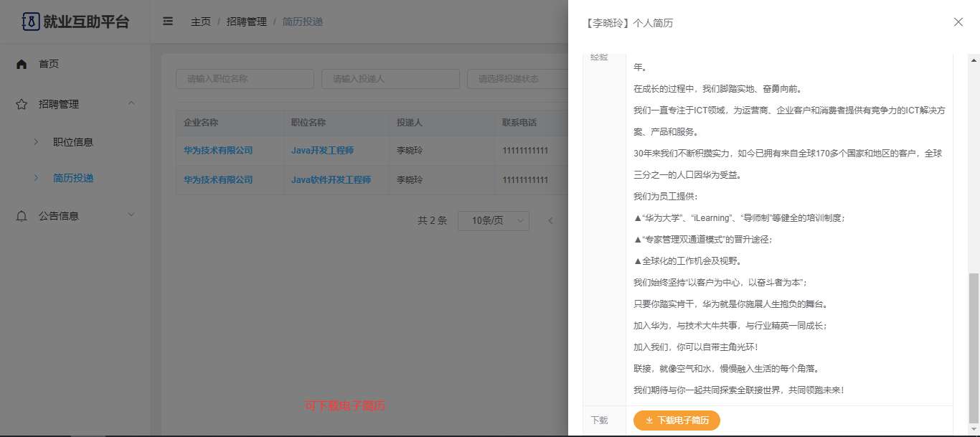Click the 下载电子简历 download button

coord(677,420)
